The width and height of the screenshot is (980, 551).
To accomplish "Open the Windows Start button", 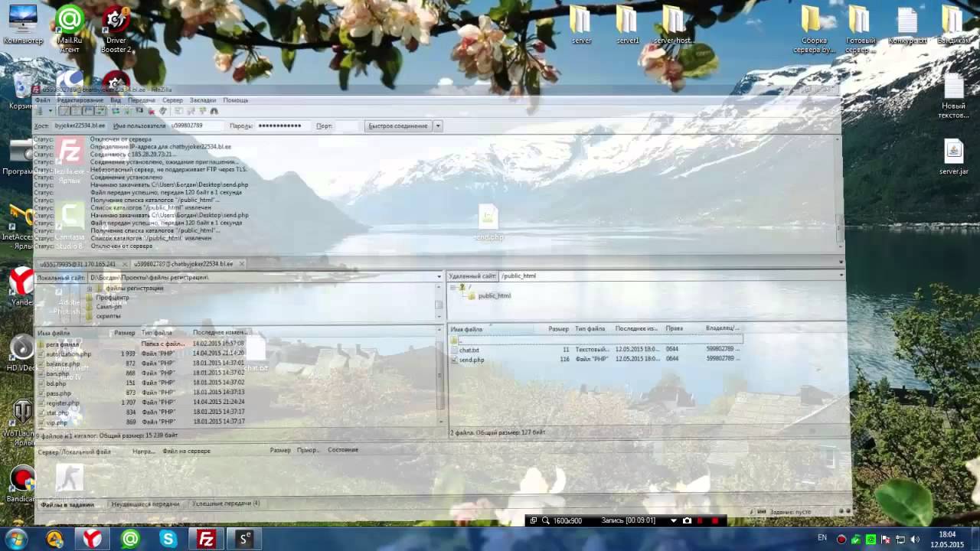I will coord(15,539).
